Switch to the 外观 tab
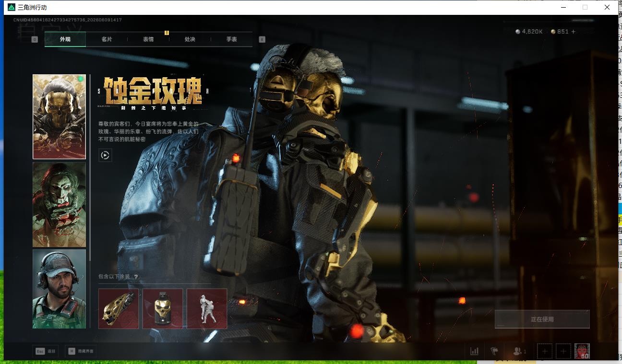The height and width of the screenshot is (364, 622). [x=65, y=39]
